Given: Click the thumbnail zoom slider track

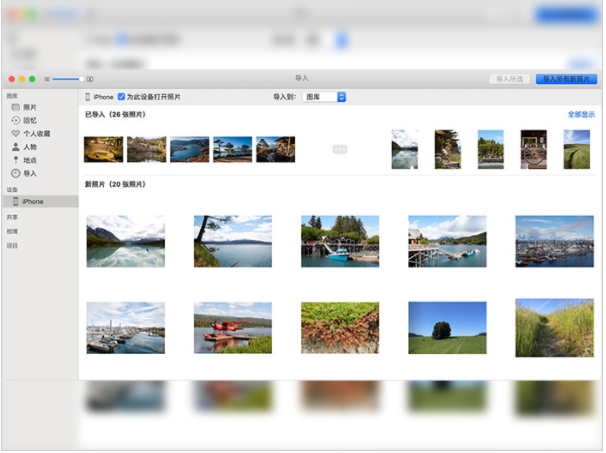Looking at the screenshot, I should [66, 78].
